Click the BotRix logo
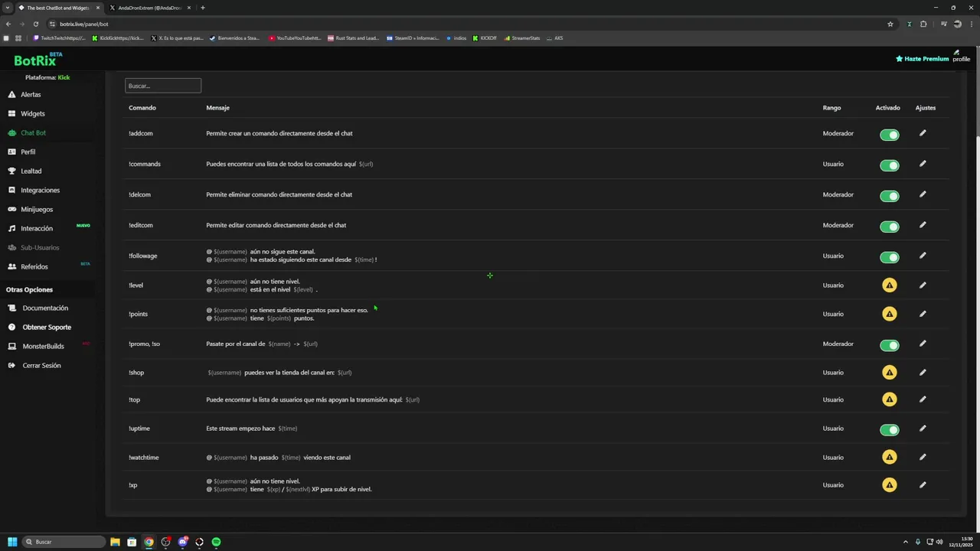This screenshot has height=551, width=980. (38, 60)
